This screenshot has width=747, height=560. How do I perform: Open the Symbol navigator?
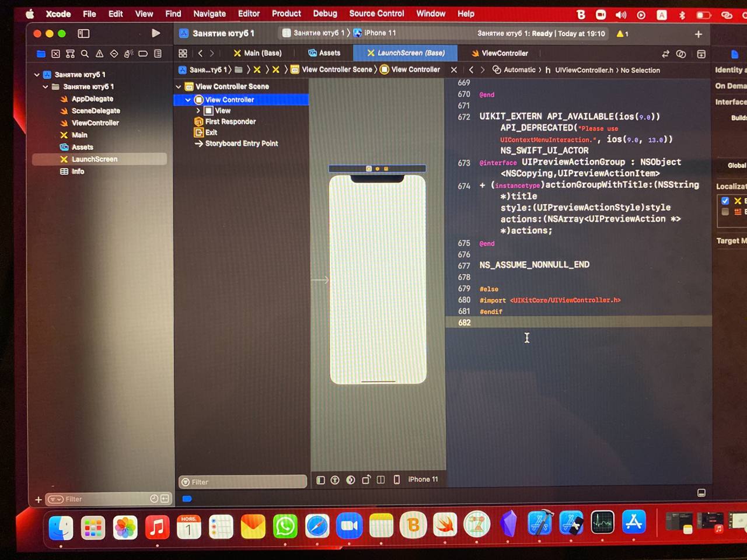[70, 54]
